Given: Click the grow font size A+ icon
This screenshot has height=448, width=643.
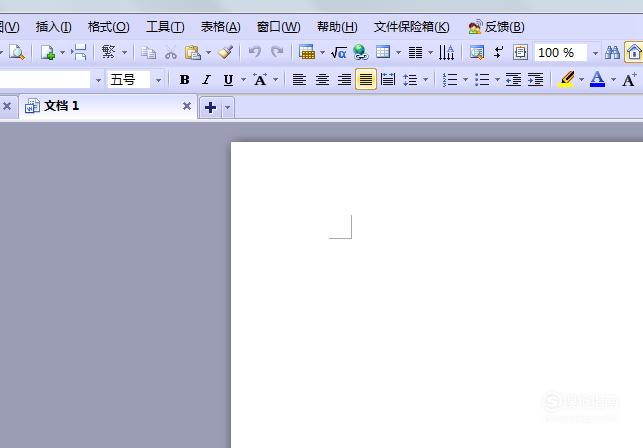Looking at the screenshot, I should point(629,79).
